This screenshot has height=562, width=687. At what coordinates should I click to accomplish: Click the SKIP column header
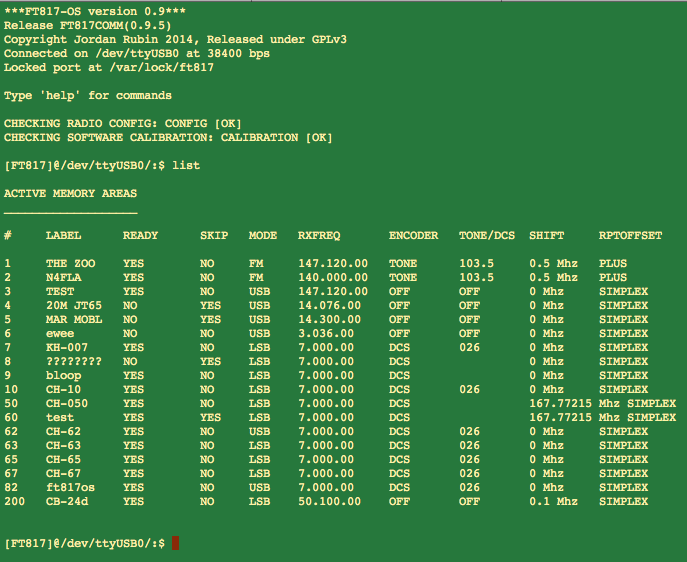214,236
